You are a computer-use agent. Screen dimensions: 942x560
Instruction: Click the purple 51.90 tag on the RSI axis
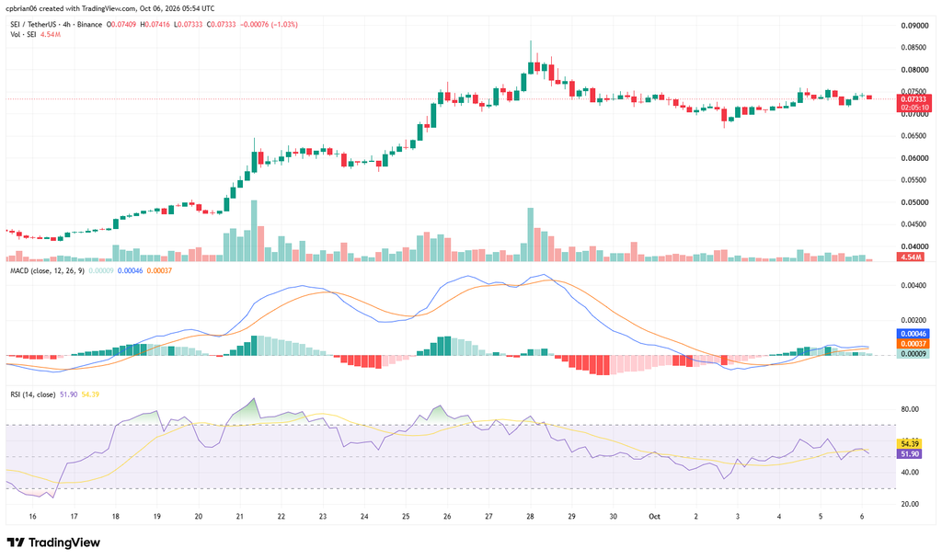[x=908, y=454]
